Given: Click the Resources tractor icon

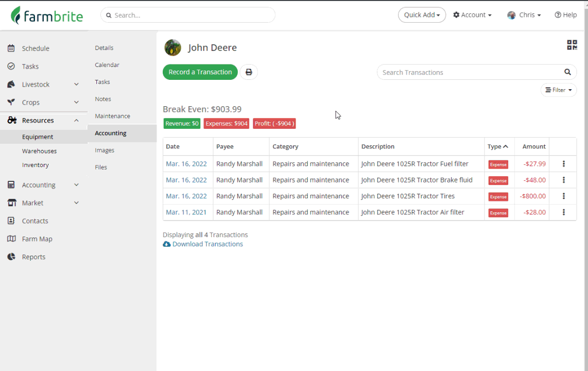Looking at the screenshot, I should [x=12, y=120].
